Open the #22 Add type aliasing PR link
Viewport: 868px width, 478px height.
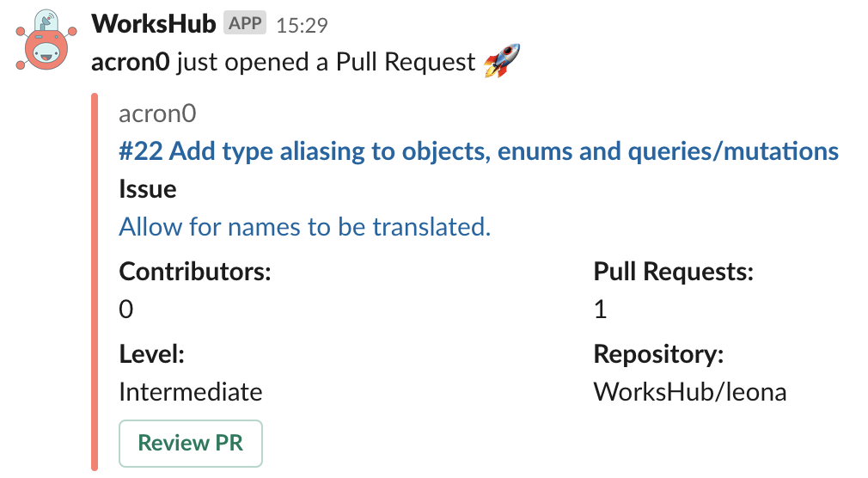coord(478,152)
